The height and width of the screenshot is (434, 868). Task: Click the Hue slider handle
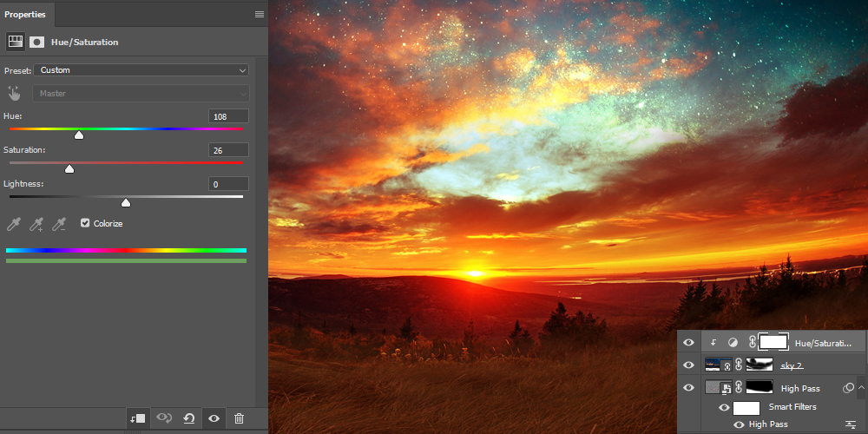(79, 135)
